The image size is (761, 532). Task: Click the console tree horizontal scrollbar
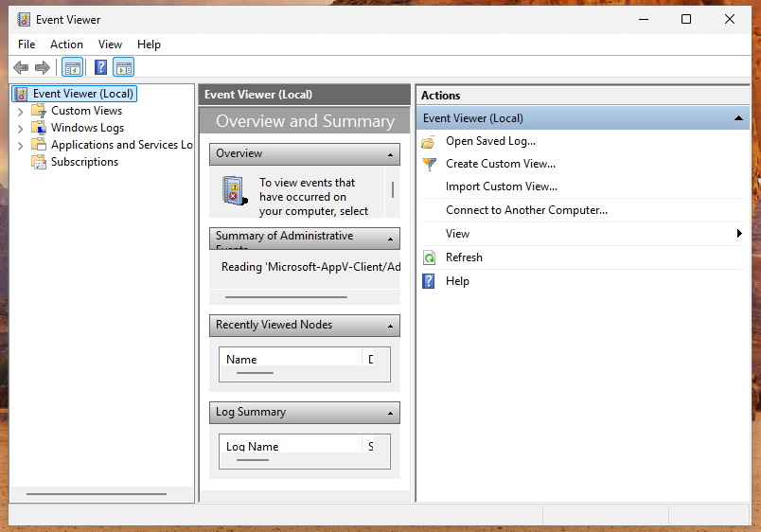click(x=97, y=493)
